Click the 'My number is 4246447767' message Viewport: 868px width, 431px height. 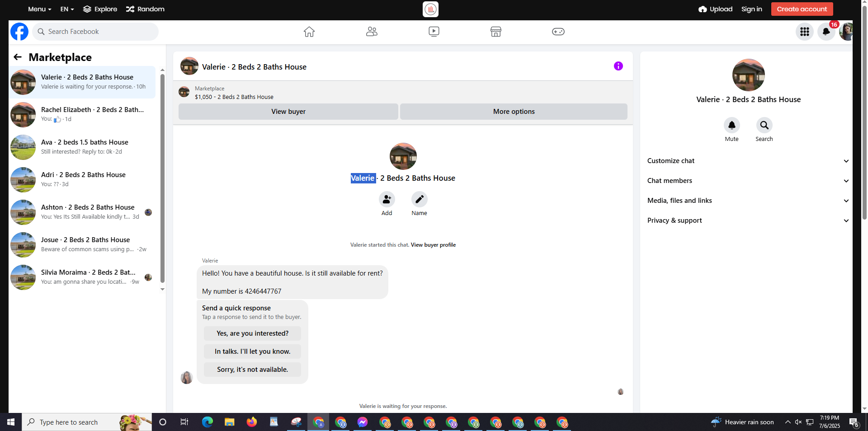[x=241, y=291]
